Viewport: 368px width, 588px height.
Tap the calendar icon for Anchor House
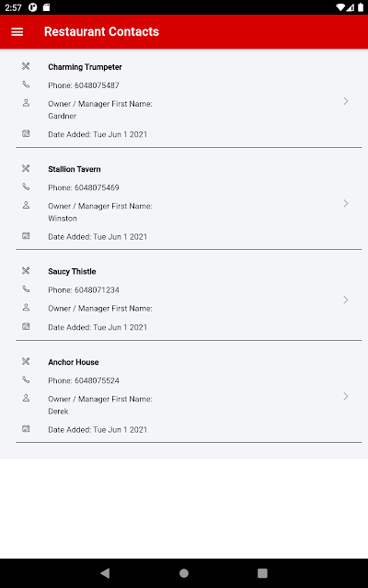coord(26,429)
